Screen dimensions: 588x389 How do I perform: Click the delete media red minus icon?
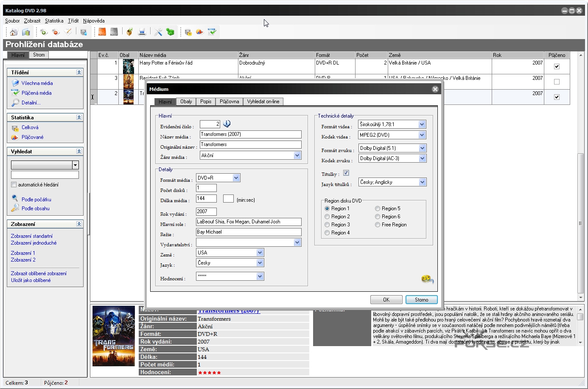click(x=56, y=32)
